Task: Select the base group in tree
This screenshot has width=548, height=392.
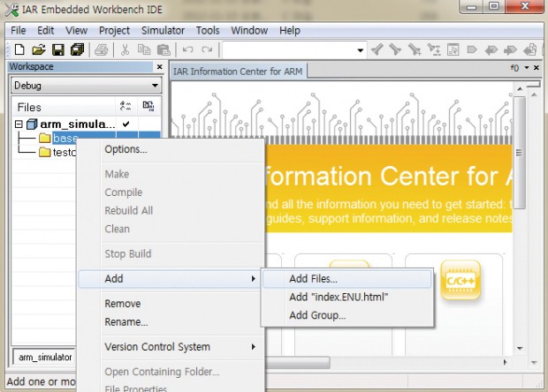Action: 65,139
